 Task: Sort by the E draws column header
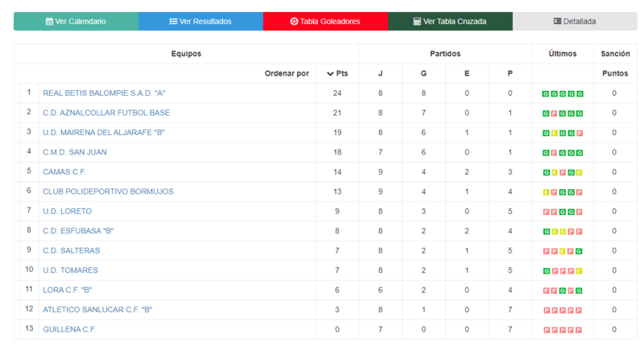click(467, 73)
